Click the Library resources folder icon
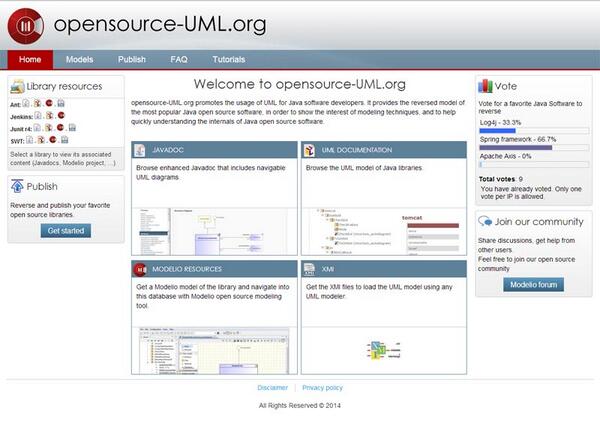The width and height of the screenshot is (600, 435). click(x=17, y=86)
